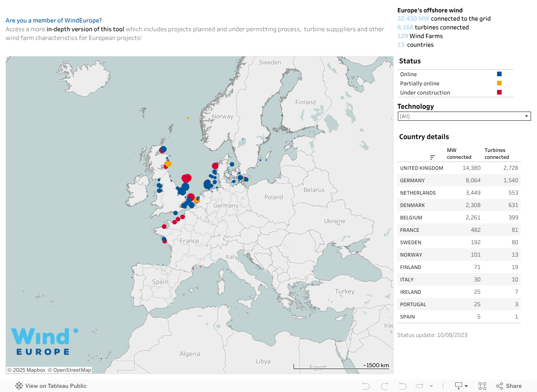Toggle the Online legend entry label
This screenshot has width=537, height=392.
[x=408, y=74]
